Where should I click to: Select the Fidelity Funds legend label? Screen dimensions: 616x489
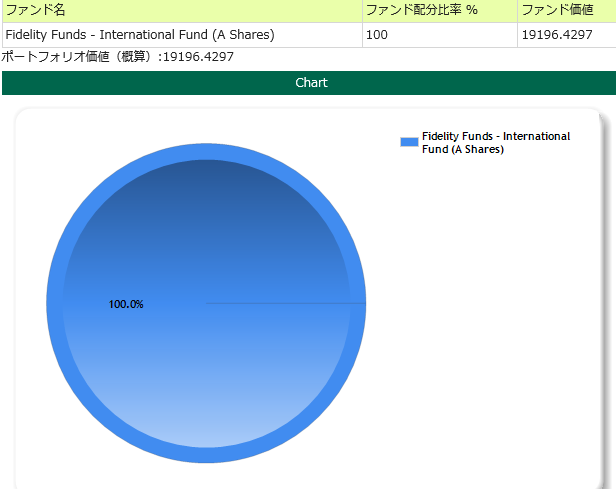pyautogui.click(x=495, y=142)
